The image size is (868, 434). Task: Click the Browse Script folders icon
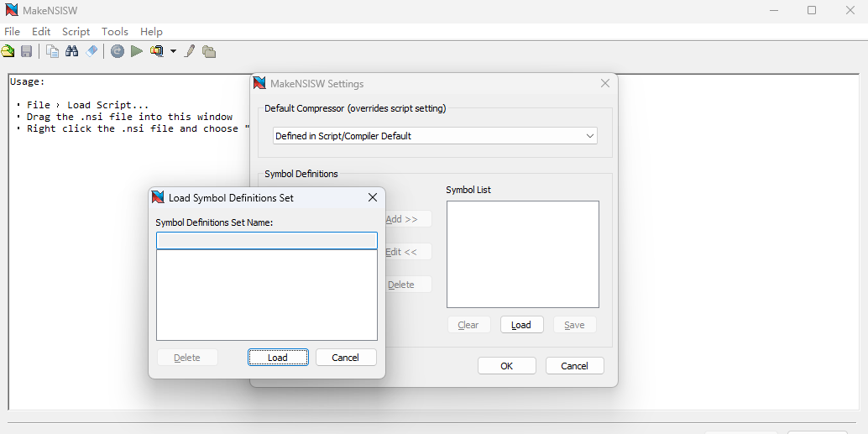click(x=209, y=51)
